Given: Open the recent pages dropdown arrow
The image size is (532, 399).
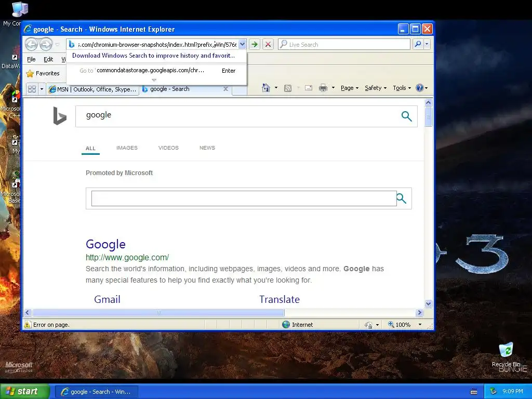Looking at the screenshot, I should (x=57, y=45).
